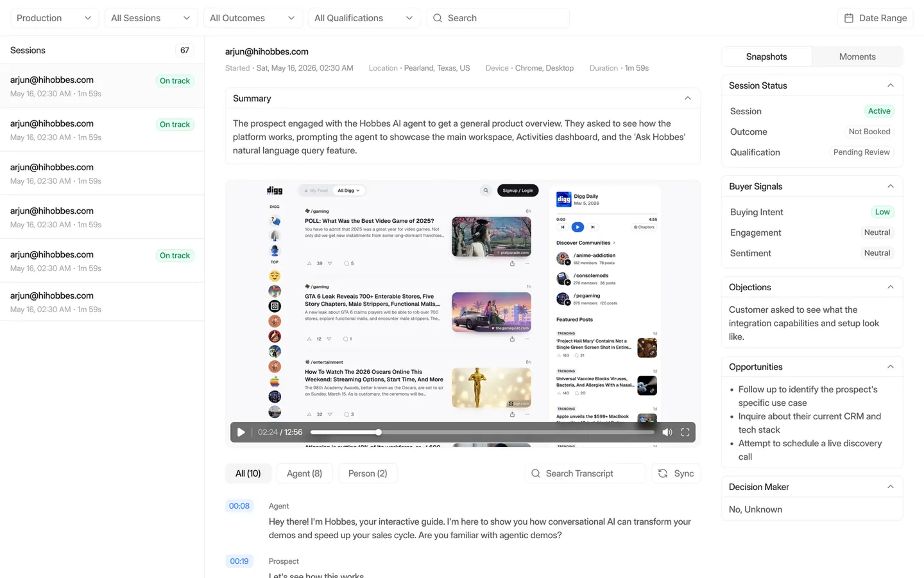This screenshot has width=924, height=578.
Task: Jump to transcript timestamp 00:19
Action: 239,561
